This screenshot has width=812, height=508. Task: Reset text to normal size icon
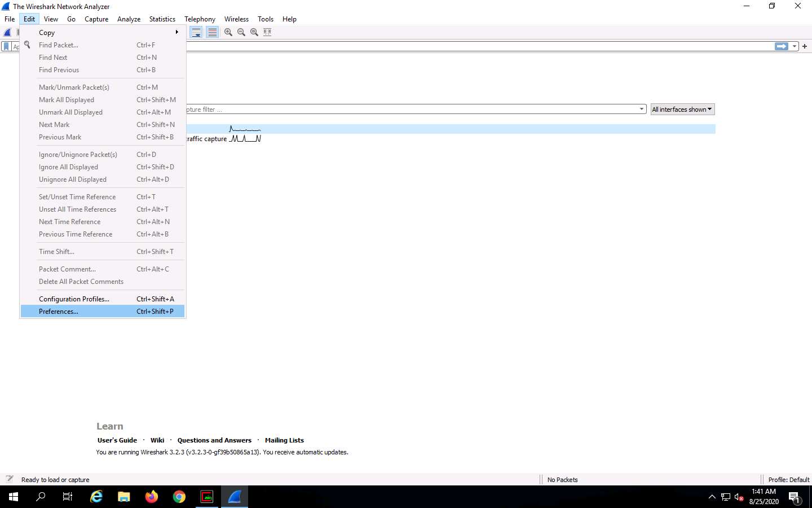click(254, 32)
